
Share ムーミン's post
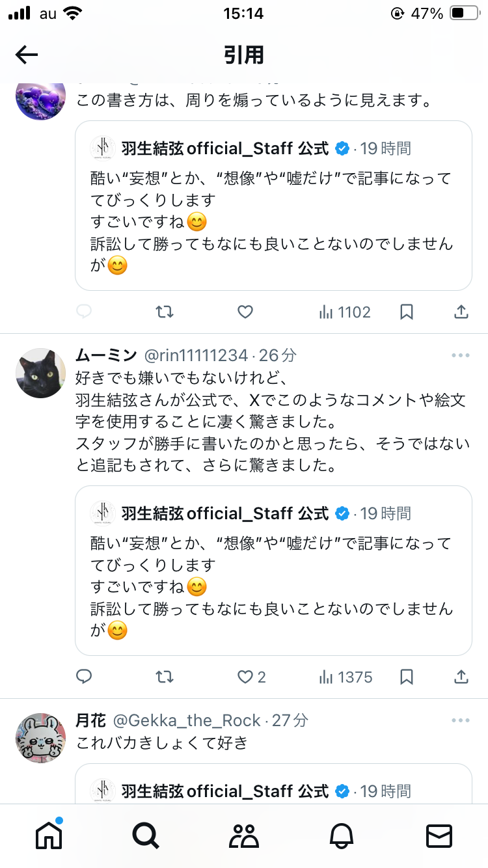pyautogui.click(x=461, y=677)
